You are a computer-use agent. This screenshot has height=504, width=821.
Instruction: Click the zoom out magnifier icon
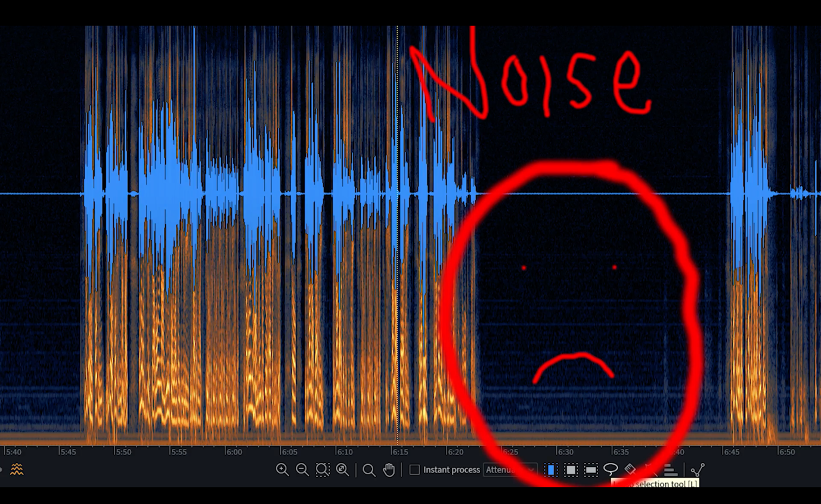click(x=302, y=470)
